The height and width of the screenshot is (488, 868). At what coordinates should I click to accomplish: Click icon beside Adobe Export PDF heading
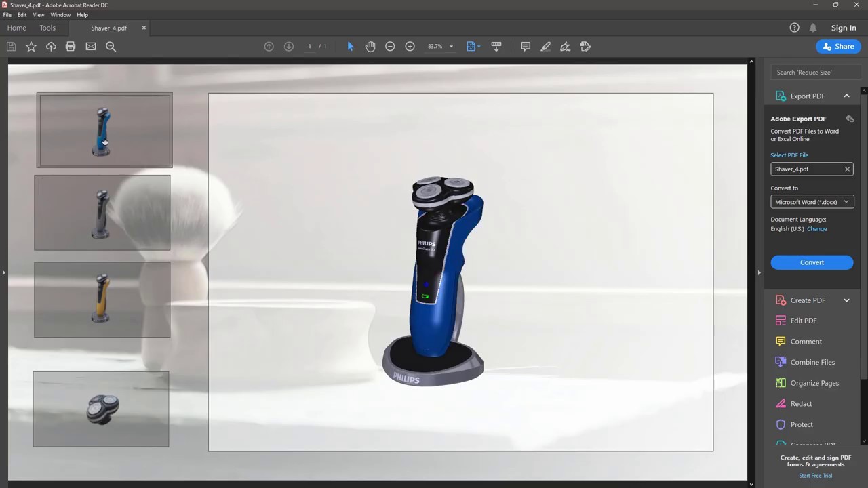pyautogui.click(x=850, y=119)
